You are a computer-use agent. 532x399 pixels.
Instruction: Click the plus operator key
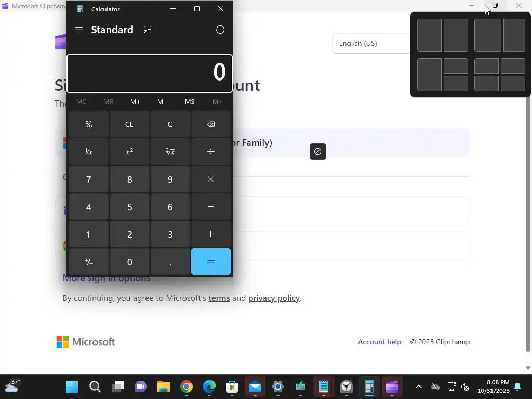(x=211, y=234)
